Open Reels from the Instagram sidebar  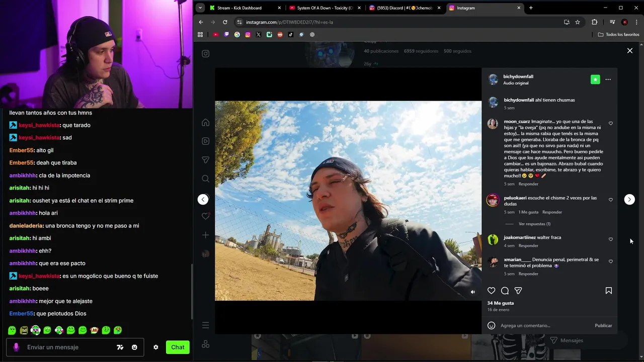pos(205,141)
